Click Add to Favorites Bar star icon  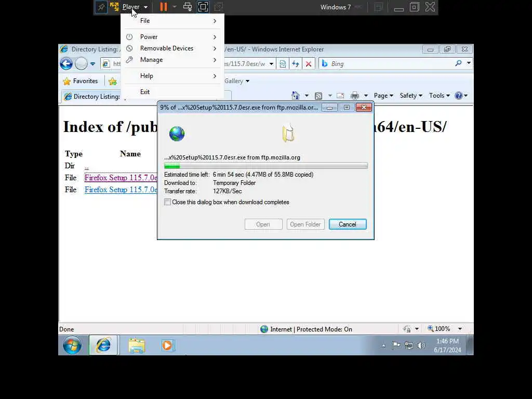[113, 81]
